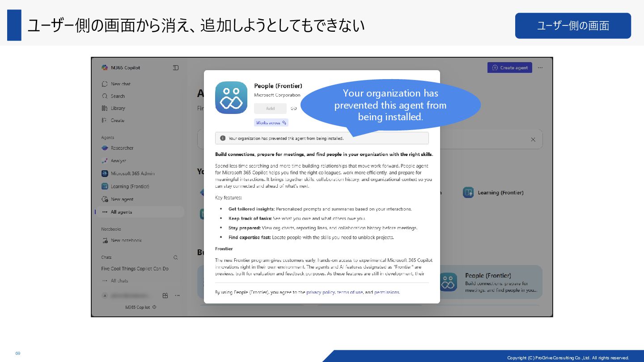The height and width of the screenshot is (362, 644).
Task: Open Search in the sidebar
Action: pos(114,96)
